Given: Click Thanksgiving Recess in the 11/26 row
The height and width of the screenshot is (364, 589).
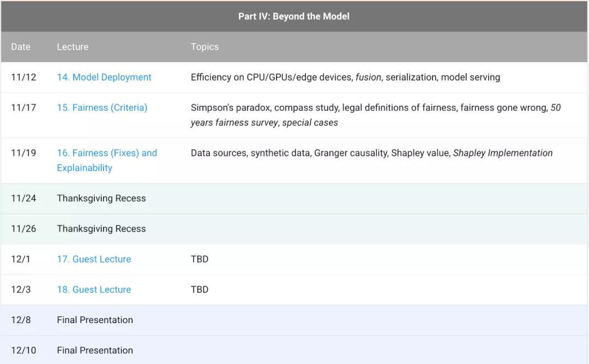Looking at the screenshot, I should (x=101, y=229).
